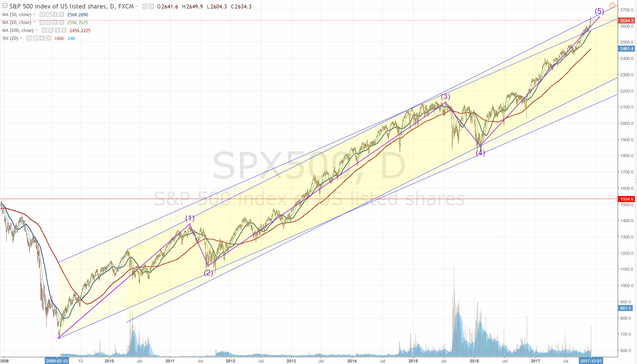The width and height of the screenshot is (637, 364).
Task: Click the 2634.3 current price label
Action: click(x=627, y=21)
